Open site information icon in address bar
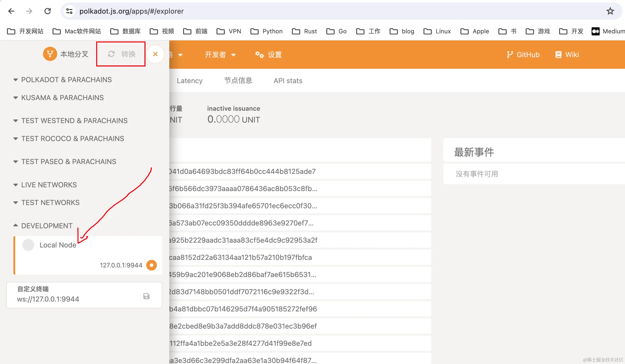Viewport: 625px width, 364px height. tap(69, 11)
